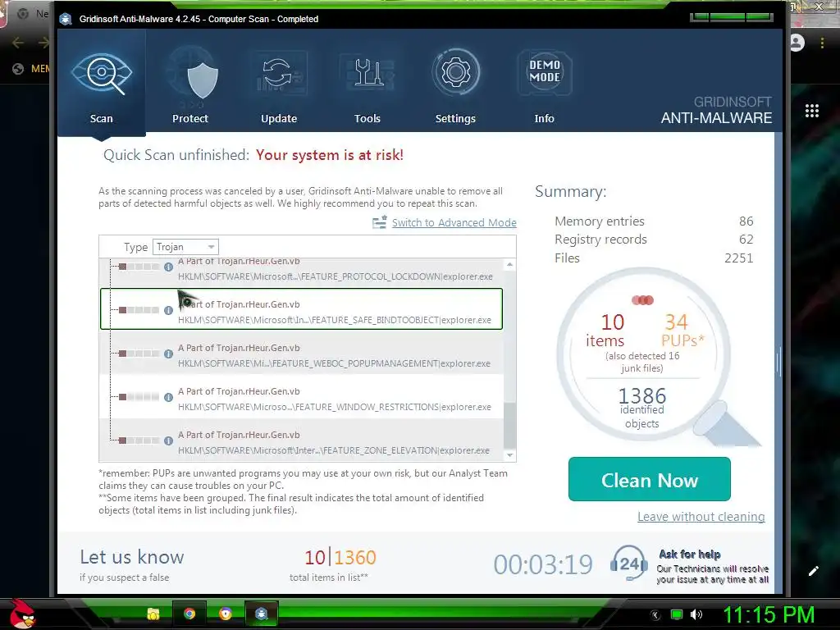
Task: Click the Gridinsoft taskbar icon
Action: 262,614
